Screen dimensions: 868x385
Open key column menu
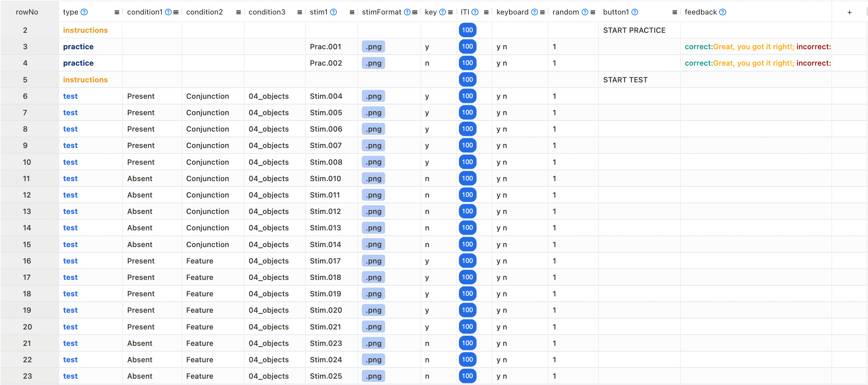point(450,13)
